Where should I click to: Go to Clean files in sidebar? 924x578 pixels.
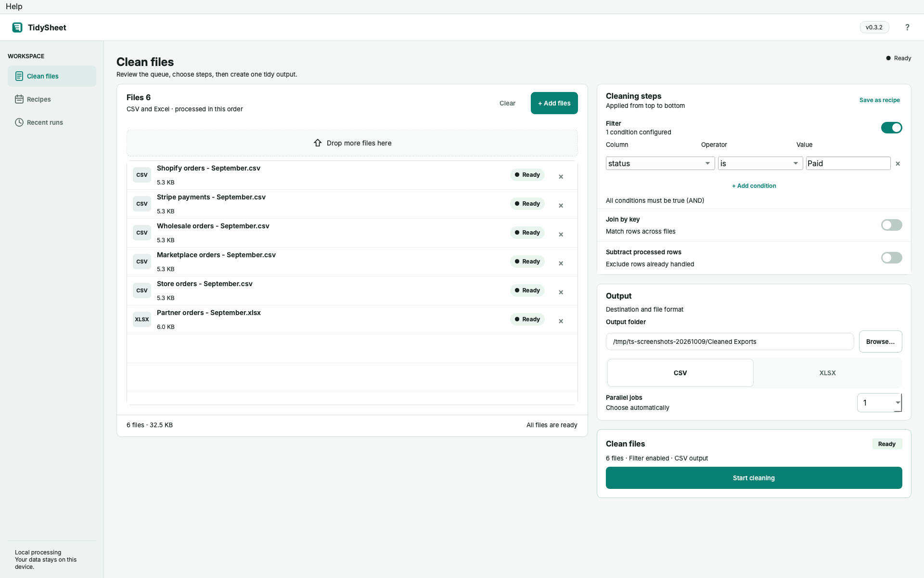click(x=52, y=76)
